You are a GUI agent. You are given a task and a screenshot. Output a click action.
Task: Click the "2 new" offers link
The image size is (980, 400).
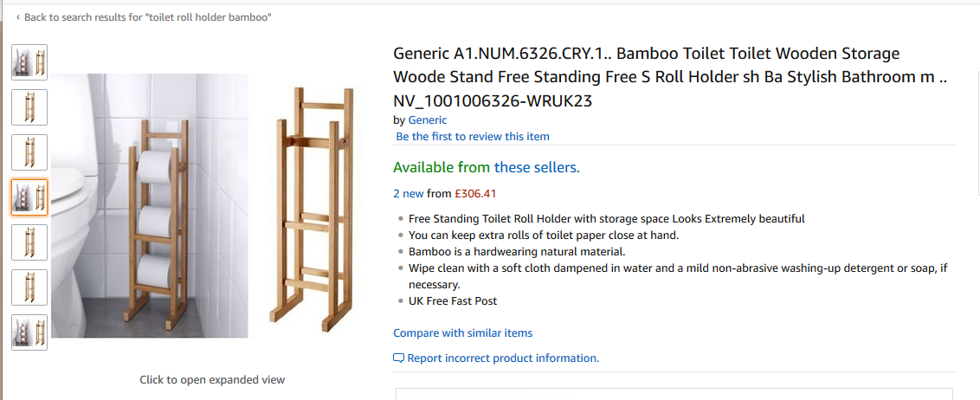[409, 194]
